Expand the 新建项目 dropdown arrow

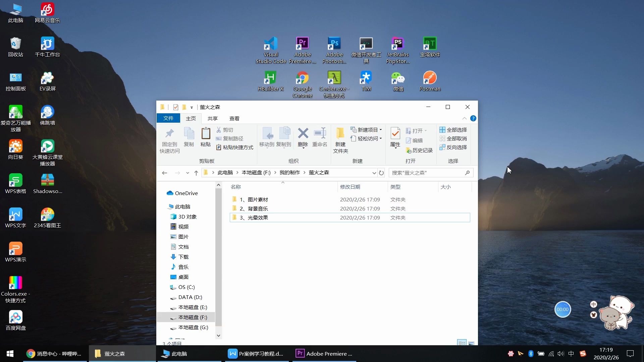379,129
